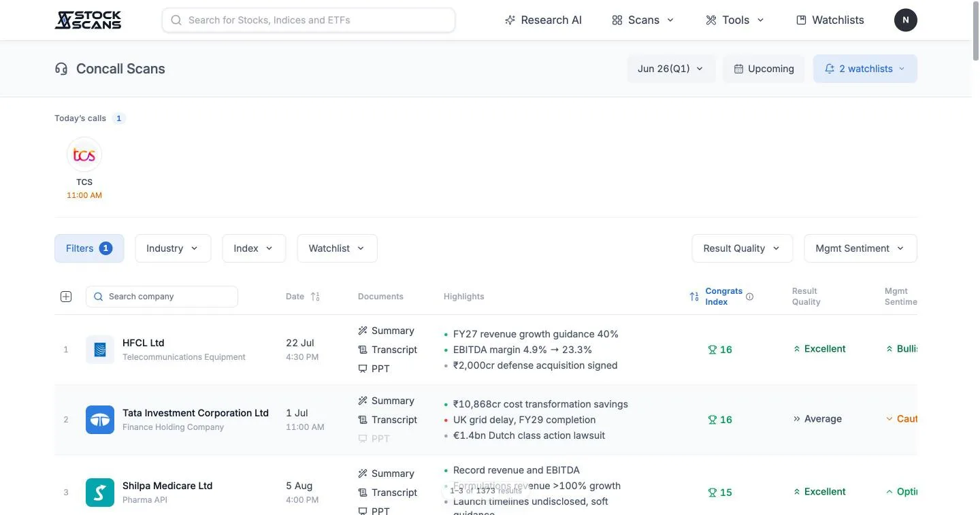Click the add column plus icon
The height and width of the screenshot is (515, 980).
(66, 297)
